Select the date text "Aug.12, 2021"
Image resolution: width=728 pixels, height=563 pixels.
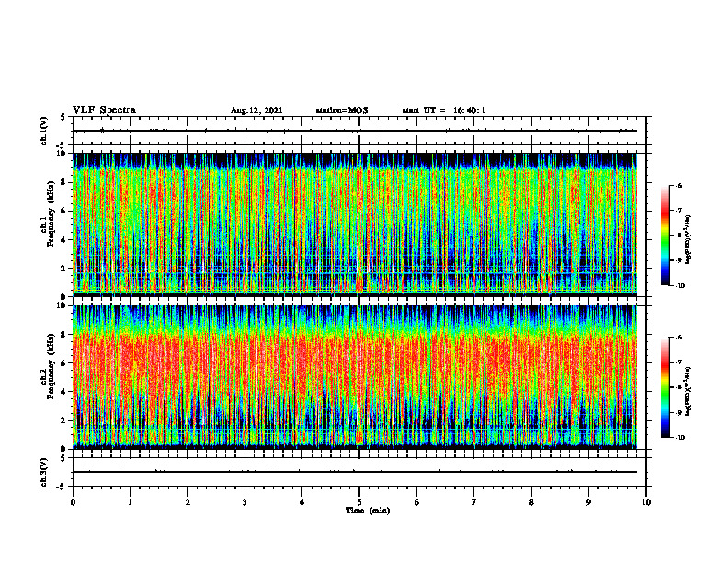256,110
